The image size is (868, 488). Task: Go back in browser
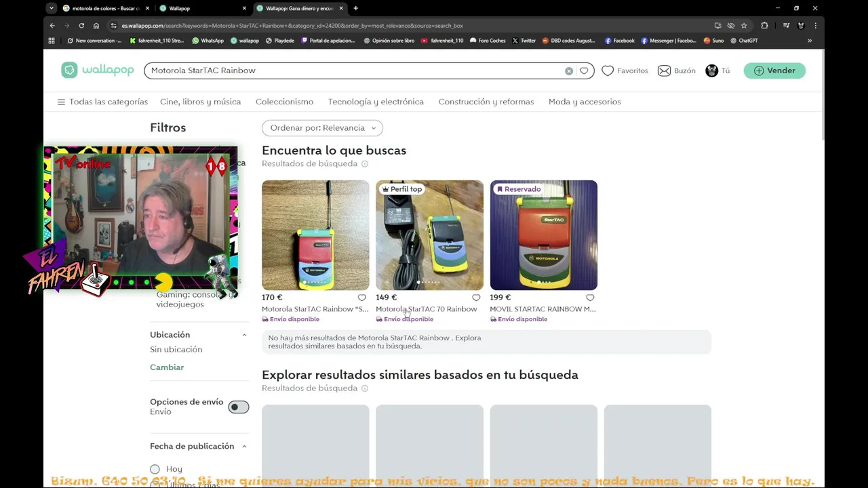[x=52, y=26]
